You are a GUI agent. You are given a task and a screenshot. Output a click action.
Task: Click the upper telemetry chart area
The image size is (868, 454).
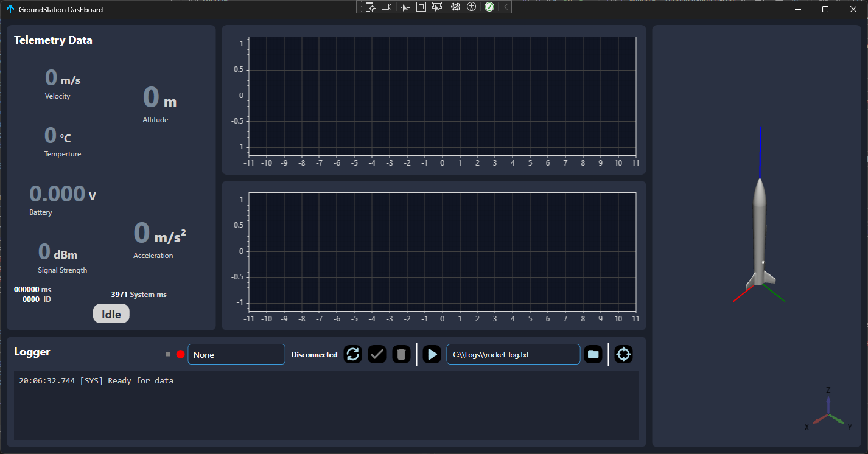pyautogui.click(x=442, y=96)
